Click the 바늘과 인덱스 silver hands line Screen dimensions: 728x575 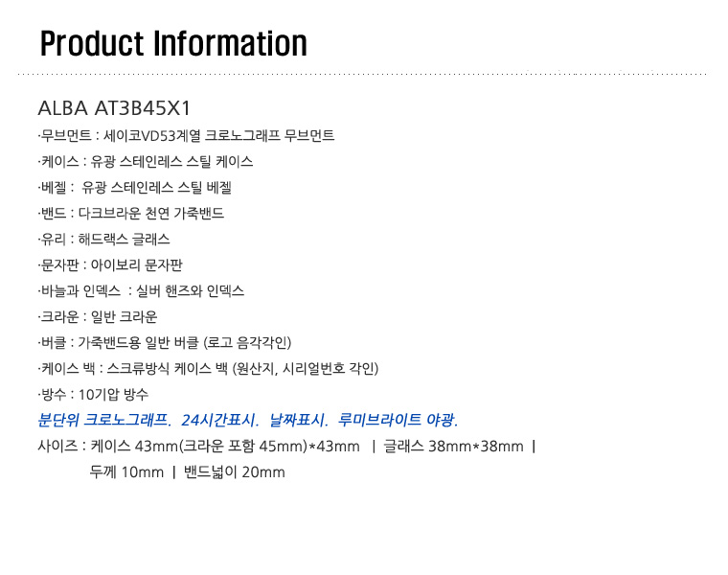(141, 290)
